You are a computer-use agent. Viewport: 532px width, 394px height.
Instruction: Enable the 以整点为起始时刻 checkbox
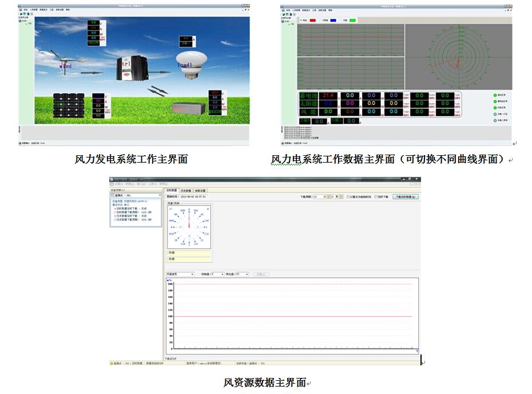pos(348,196)
